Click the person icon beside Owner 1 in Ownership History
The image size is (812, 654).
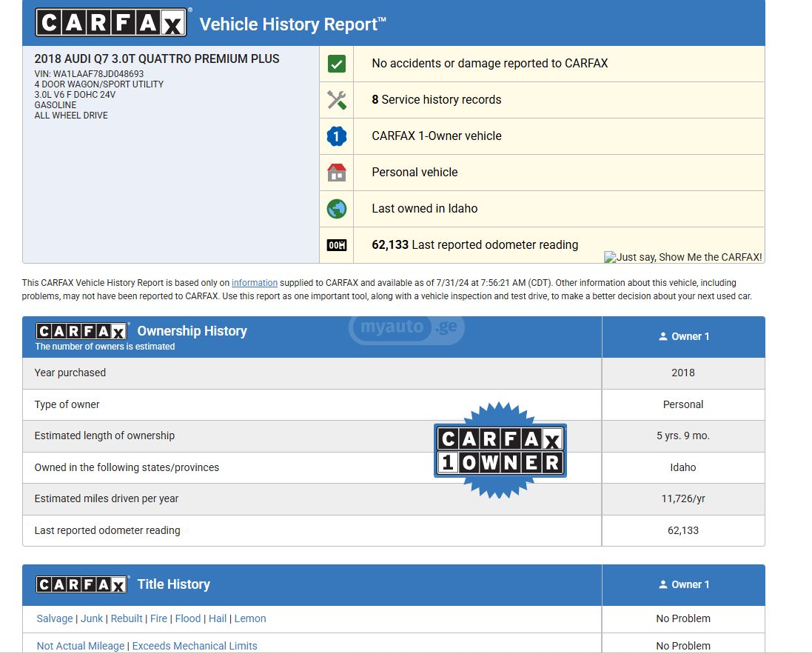point(663,336)
